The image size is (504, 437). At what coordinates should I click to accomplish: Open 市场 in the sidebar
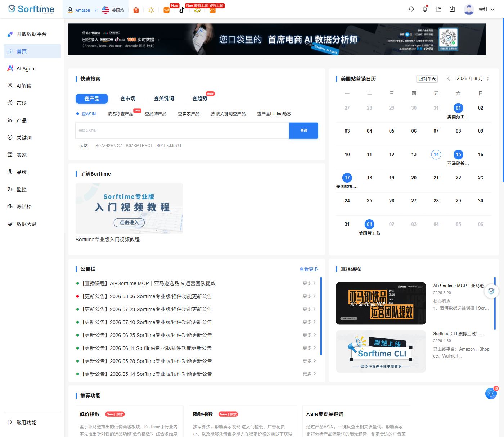tap(32, 103)
